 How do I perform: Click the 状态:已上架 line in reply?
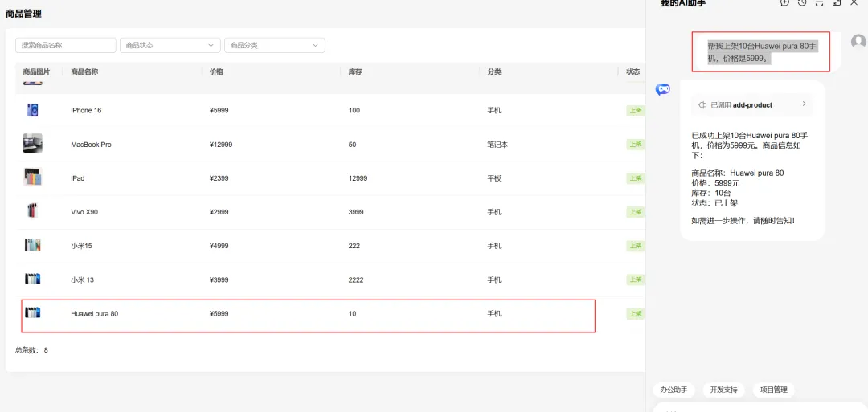(x=714, y=203)
